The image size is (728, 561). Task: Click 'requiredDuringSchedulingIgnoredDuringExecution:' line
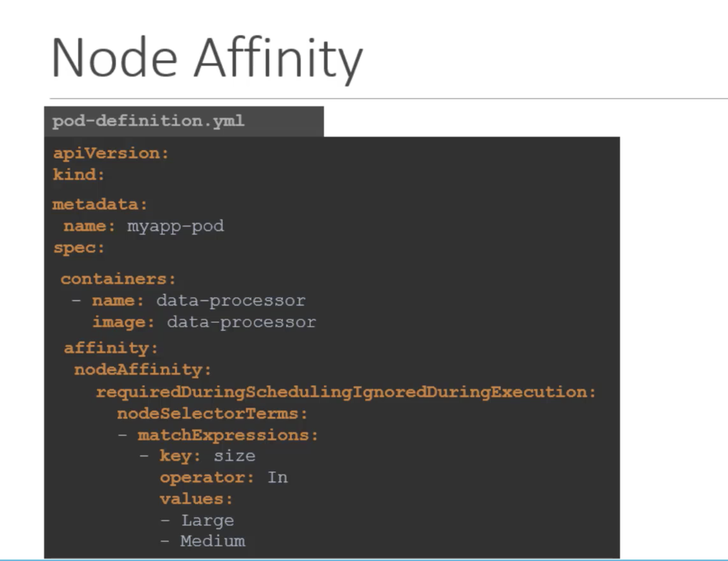[346, 393]
